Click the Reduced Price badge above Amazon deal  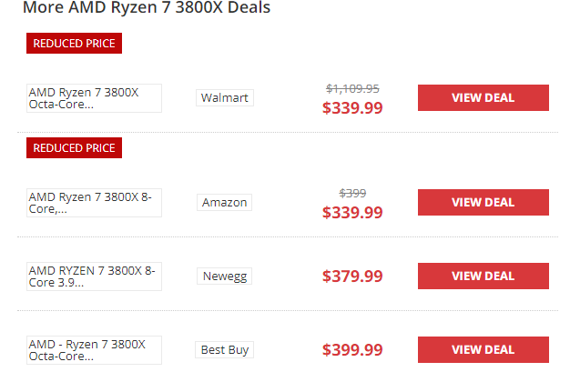74,147
